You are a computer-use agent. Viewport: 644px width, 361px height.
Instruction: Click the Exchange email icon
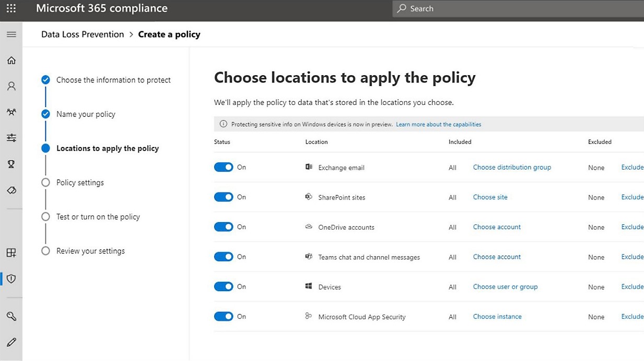tap(309, 167)
